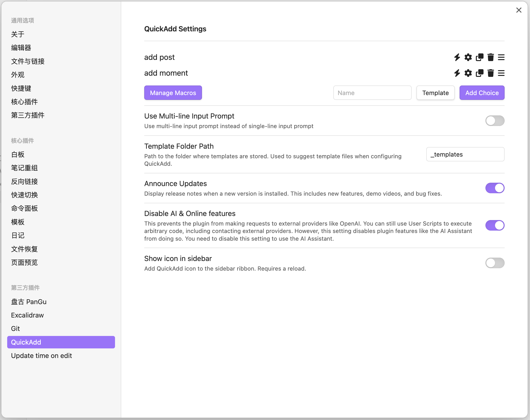Click drag handle of add moment row

point(501,73)
